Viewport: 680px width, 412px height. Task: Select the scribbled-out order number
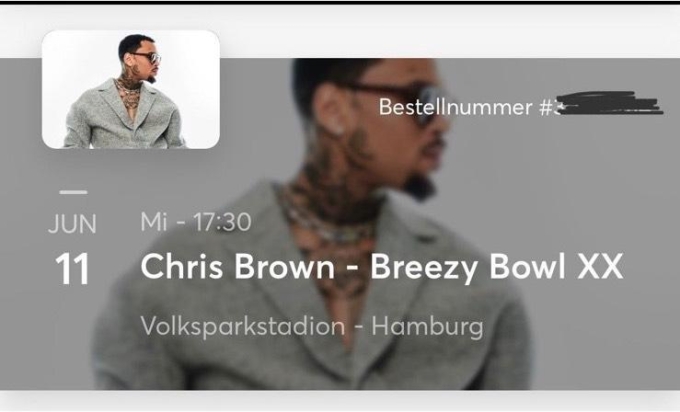[x=608, y=103]
